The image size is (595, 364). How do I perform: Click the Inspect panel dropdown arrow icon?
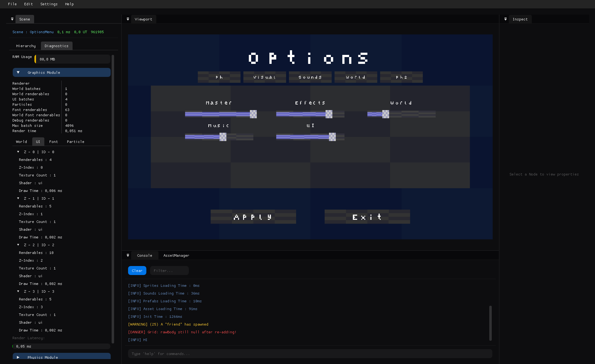[x=505, y=19]
